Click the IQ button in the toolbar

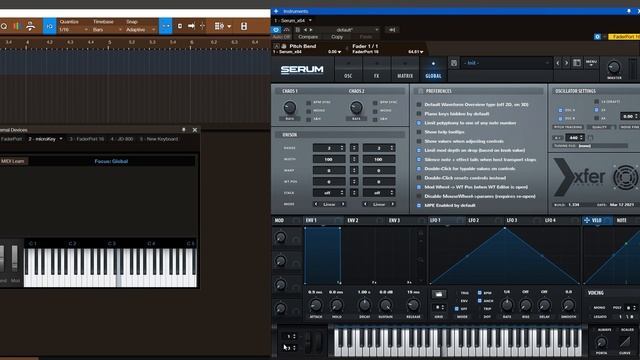49,26
